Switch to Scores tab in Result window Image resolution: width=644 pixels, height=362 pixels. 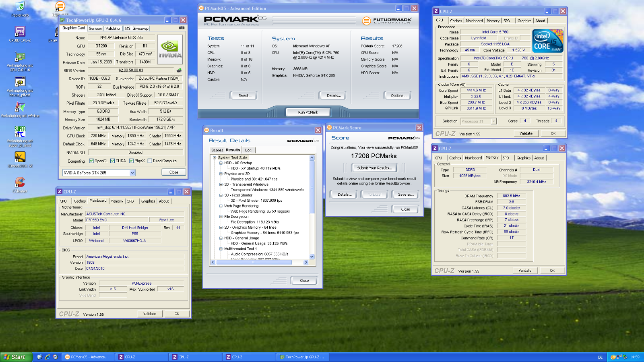tap(217, 150)
